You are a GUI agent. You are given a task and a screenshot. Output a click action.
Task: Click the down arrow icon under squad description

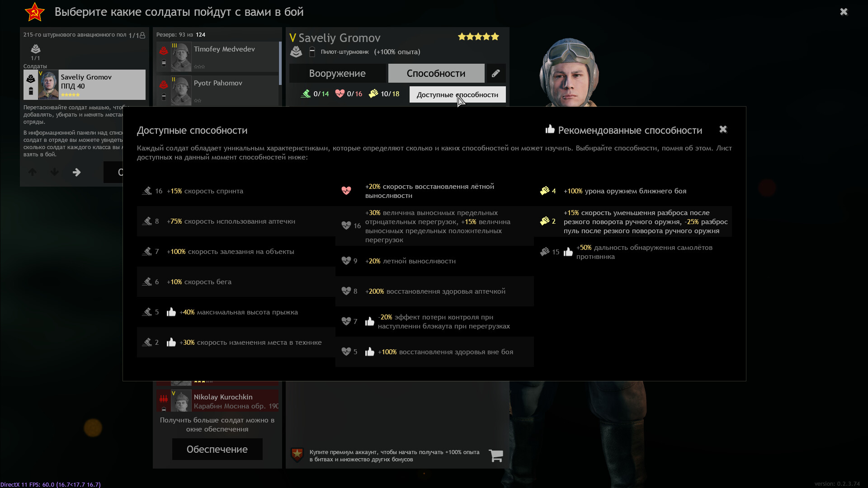[x=54, y=172]
